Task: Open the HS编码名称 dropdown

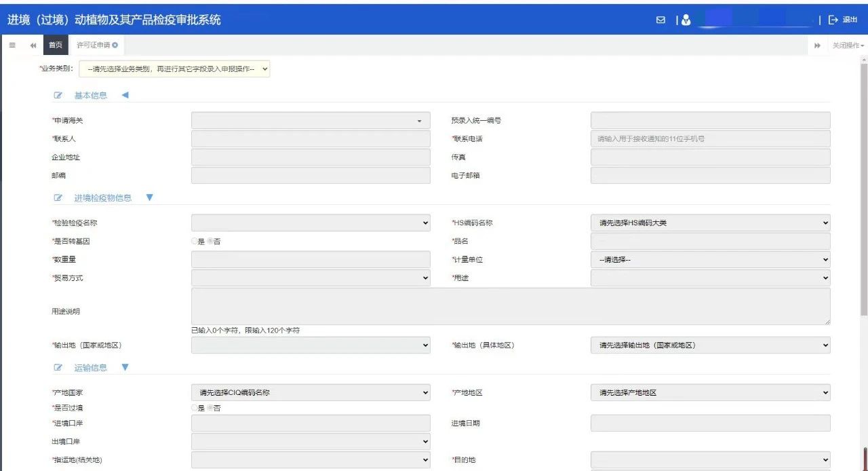Action: pyautogui.click(x=710, y=223)
